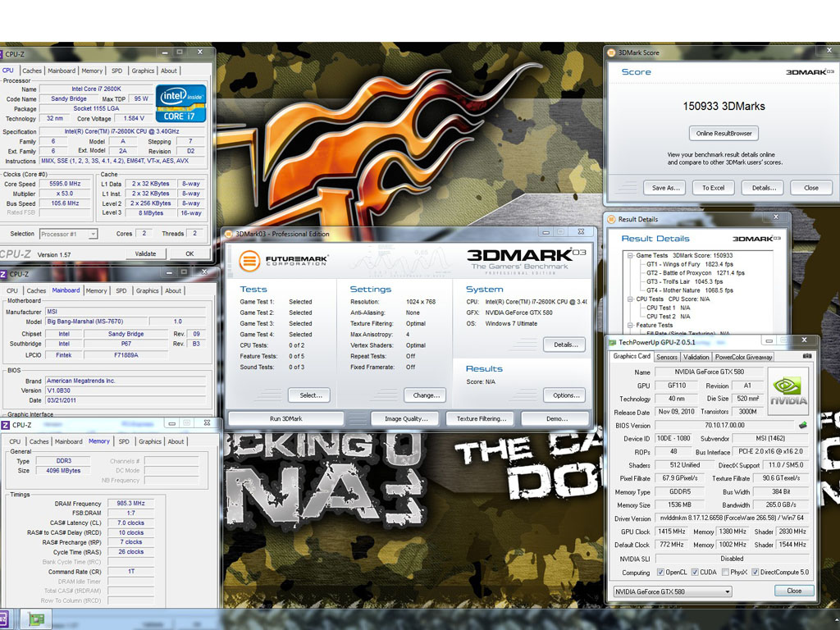
Task: Open the GPU-Z graphics card taskbar icon
Action: coord(36,619)
